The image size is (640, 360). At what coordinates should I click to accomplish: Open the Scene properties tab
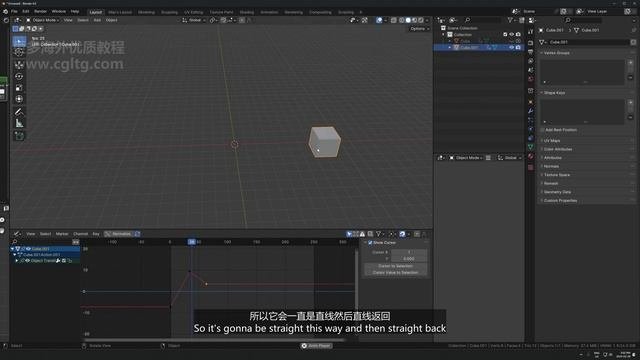(531, 70)
